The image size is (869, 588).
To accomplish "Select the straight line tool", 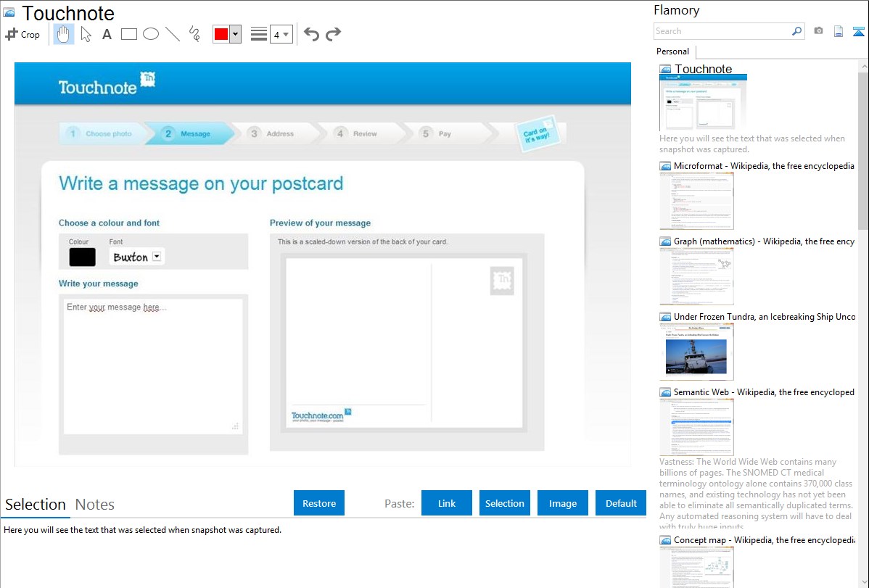I will [173, 34].
